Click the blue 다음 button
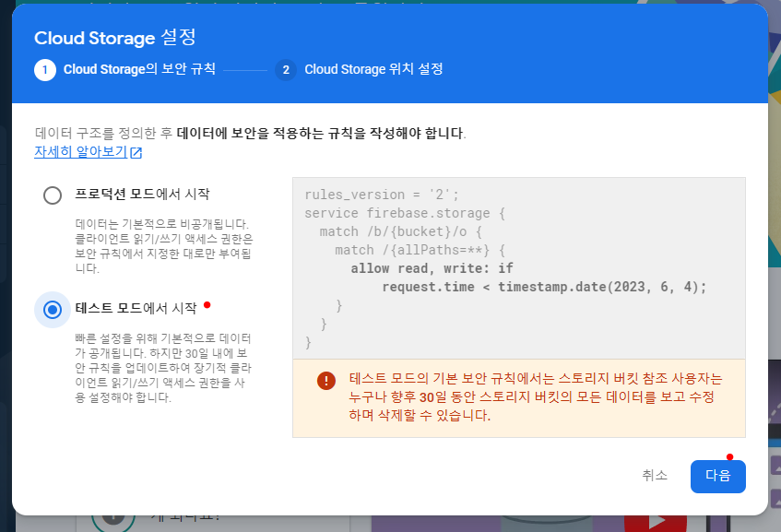Viewport: 781px width, 532px height. click(x=718, y=476)
